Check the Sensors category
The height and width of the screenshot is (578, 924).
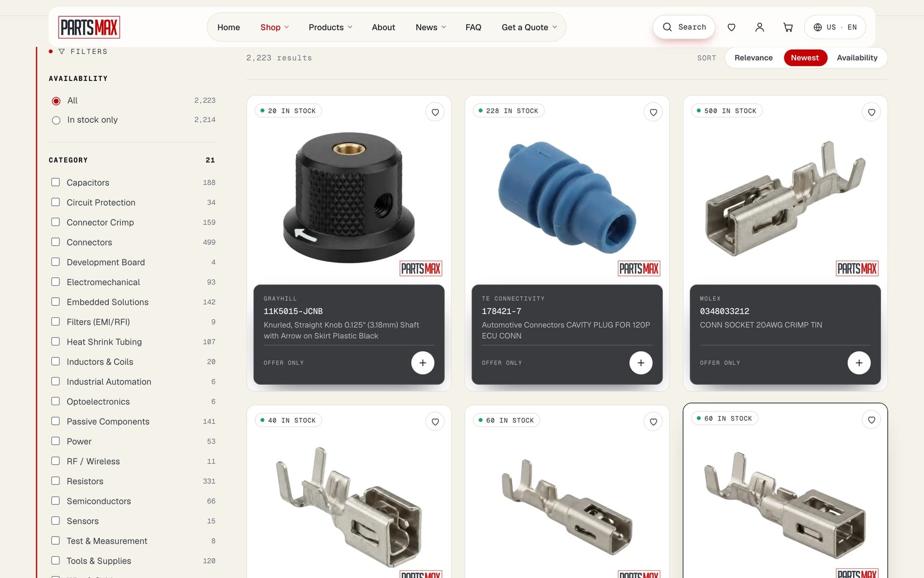click(56, 521)
